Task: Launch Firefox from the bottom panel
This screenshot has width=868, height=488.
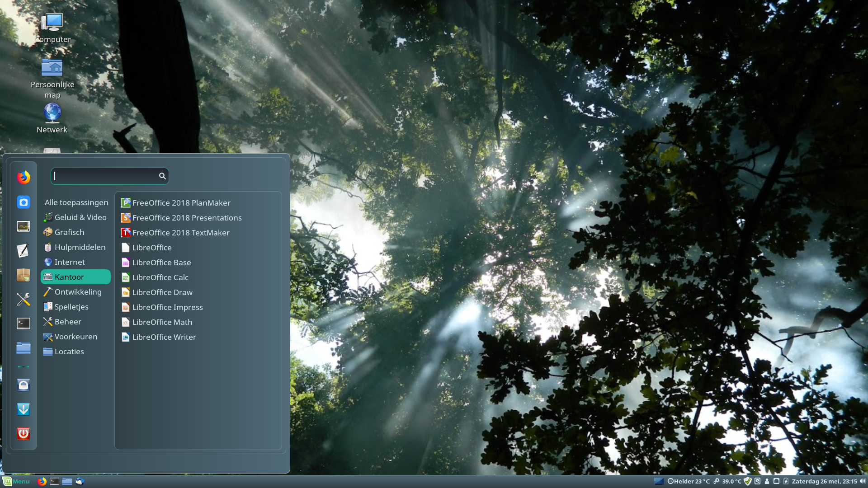Action: point(42,481)
